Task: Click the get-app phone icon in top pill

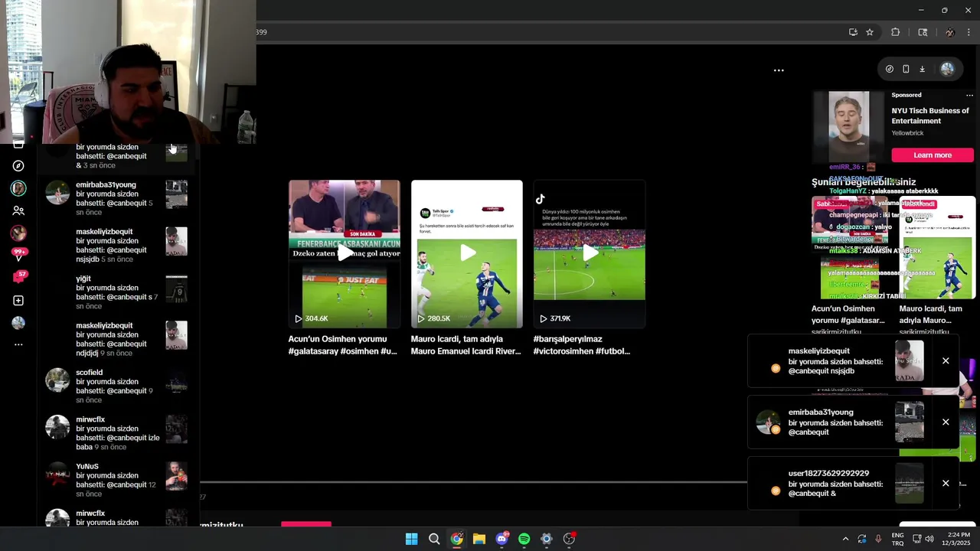Action: click(906, 69)
